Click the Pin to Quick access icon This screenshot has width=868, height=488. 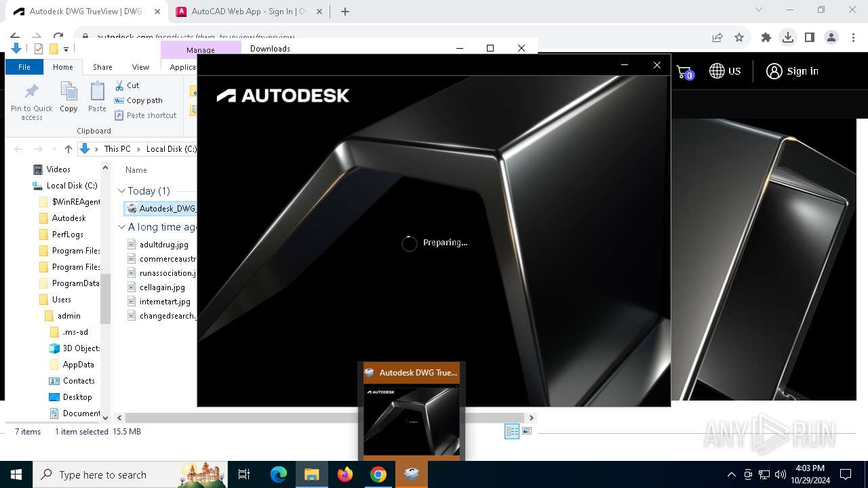[x=31, y=102]
